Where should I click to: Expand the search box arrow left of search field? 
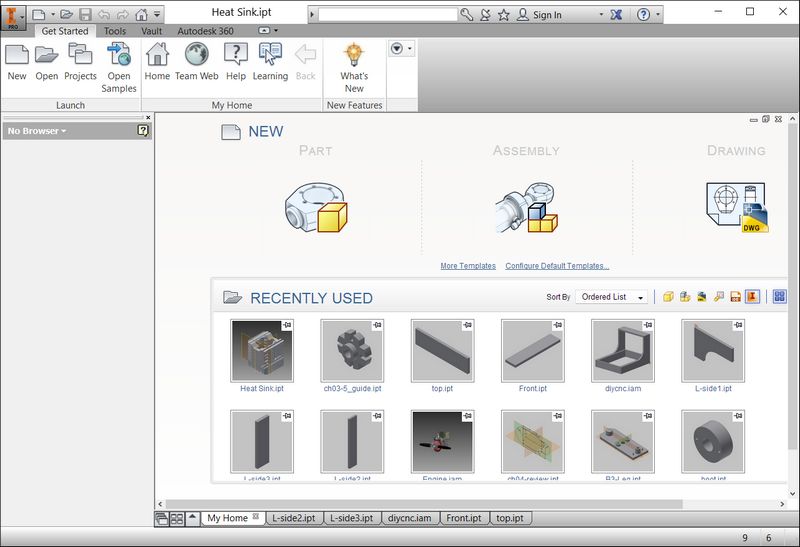point(312,15)
